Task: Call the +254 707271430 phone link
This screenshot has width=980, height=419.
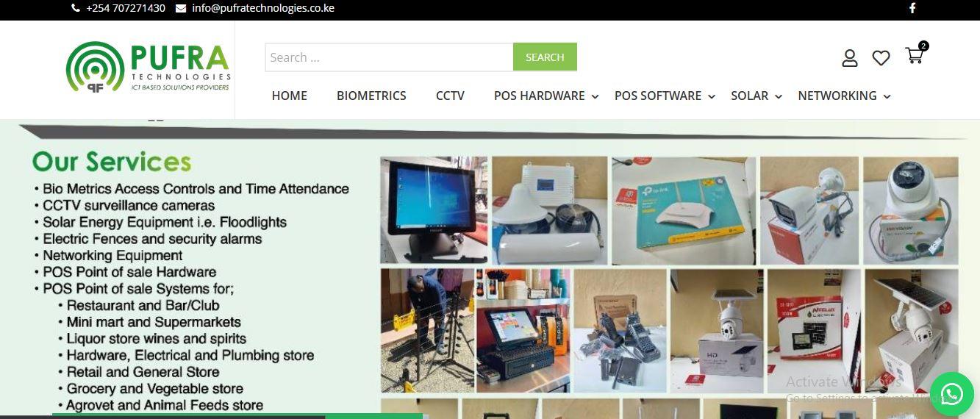Action: [126, 9]
